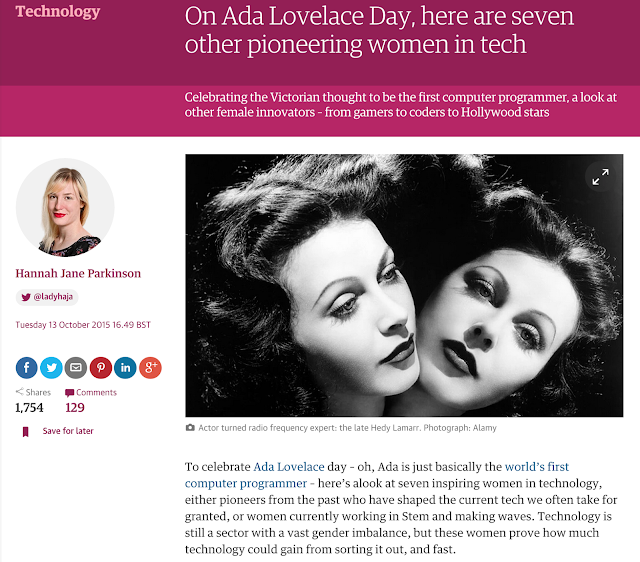Click the Hedy Lamarr main image
The height and width of the screenshot is (562, 640).
[404, 285]
